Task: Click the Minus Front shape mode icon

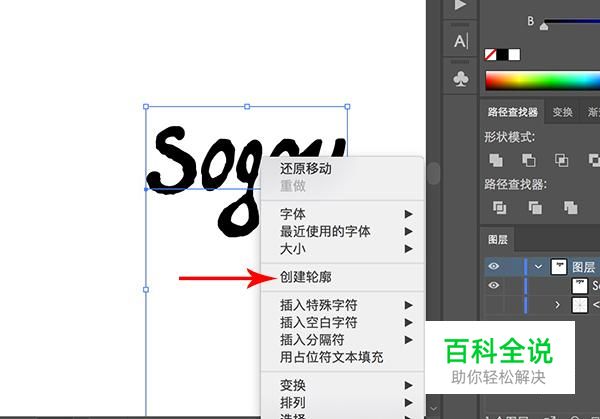Action: pos(529,160)
